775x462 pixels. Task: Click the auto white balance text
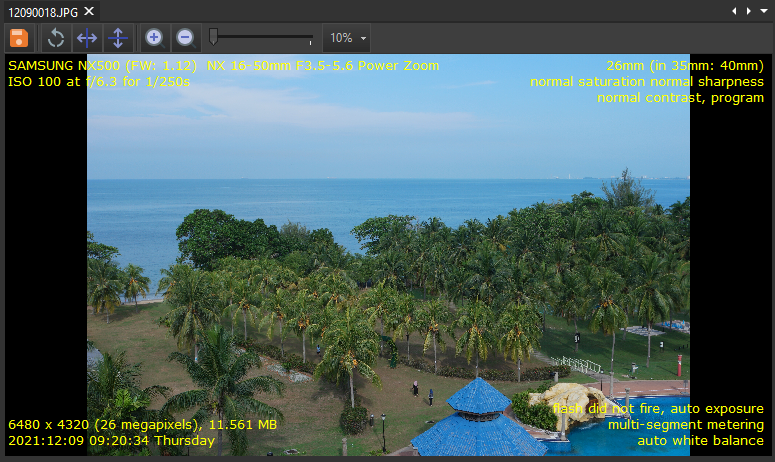pos(700,440)
